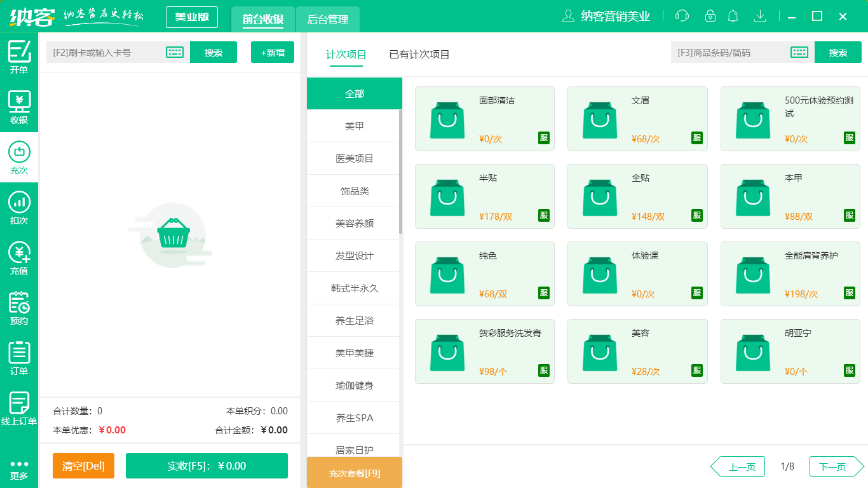Click the headset customer service icon
The height and width of the screenshot is (488, 868).
682,15
